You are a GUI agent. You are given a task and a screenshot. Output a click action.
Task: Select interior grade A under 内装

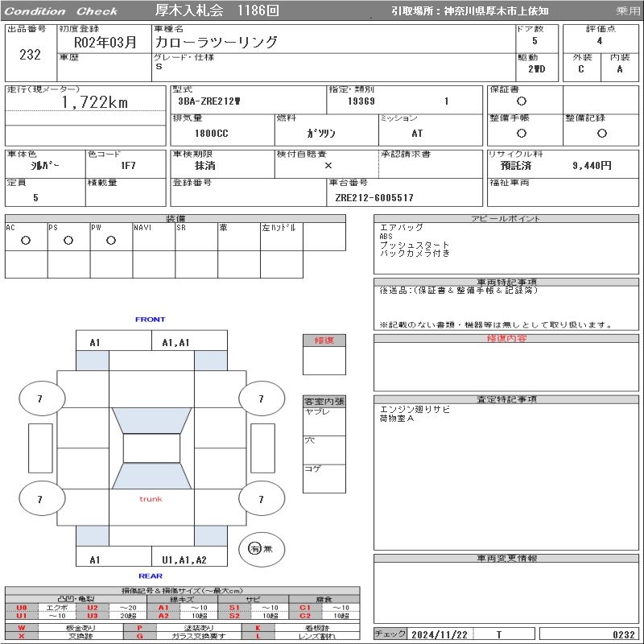click(x=620, y=69)
